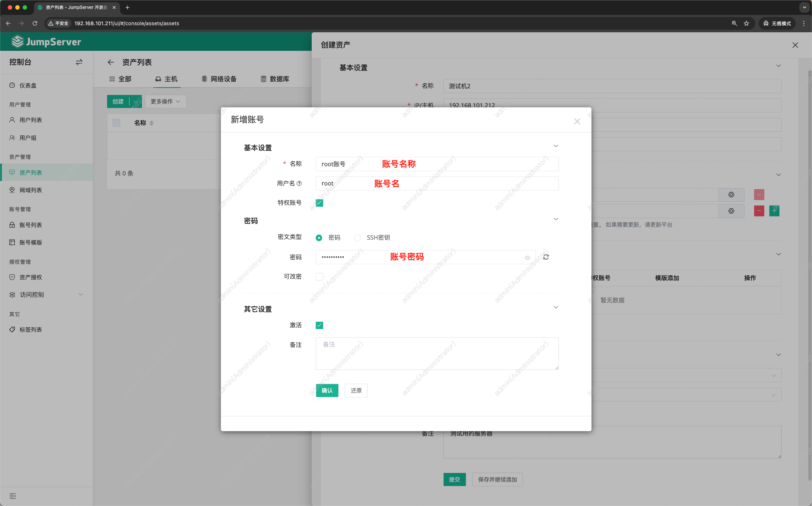Enable the 可改密 checkbox
Screen dimensions: 812x506
pyautogui.click(x=319, y=276)
